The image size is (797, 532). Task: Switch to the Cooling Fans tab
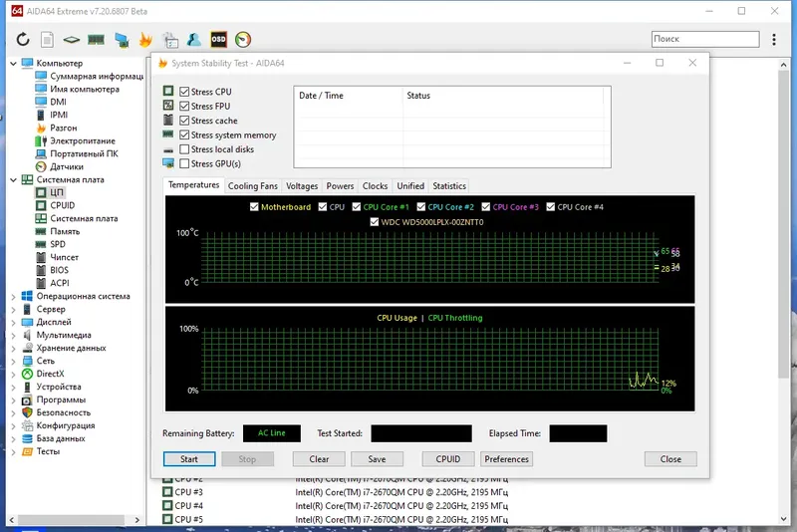coord(253,186)
